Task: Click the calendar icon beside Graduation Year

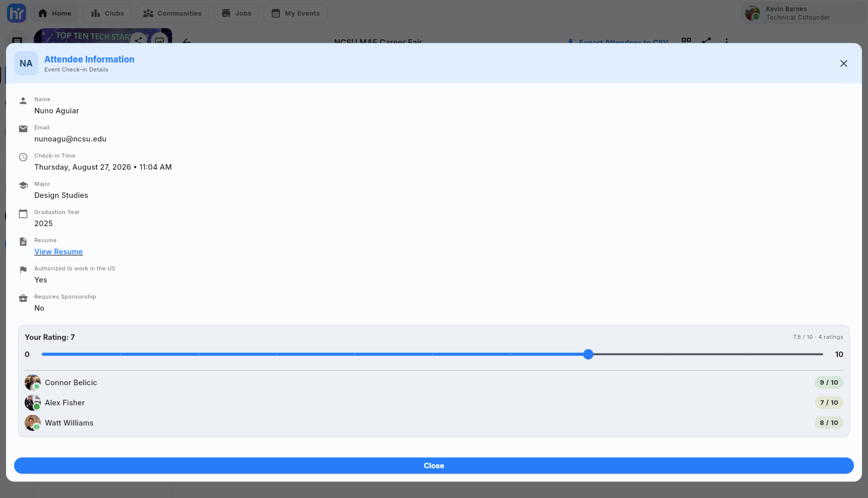Action: pos(23,214)
